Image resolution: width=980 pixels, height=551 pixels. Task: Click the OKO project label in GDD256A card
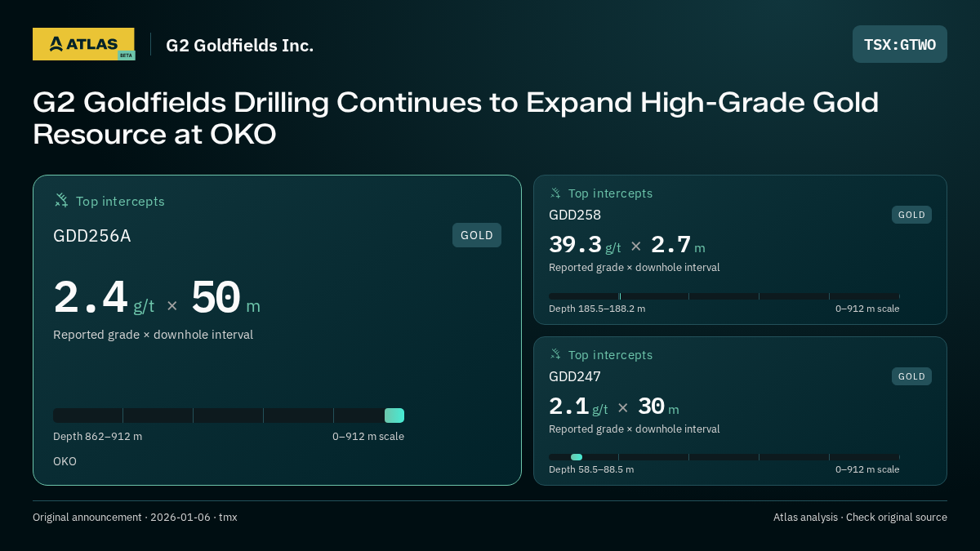tap(65, 461)
